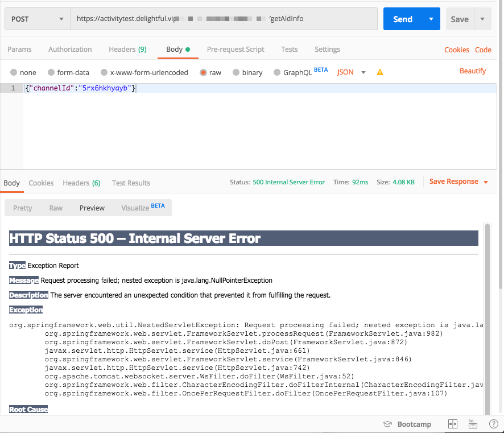
Task: Switch response view to Pretty
Action: click(23, 208)
